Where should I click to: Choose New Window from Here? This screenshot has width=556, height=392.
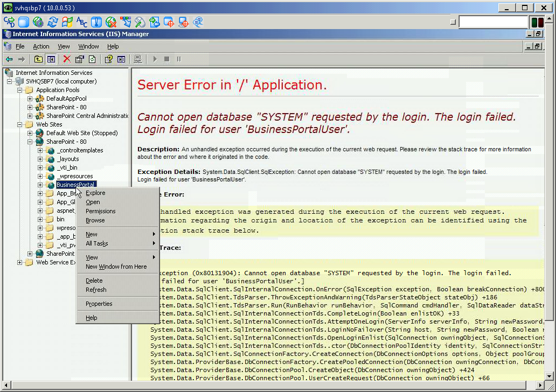point(117,266)
